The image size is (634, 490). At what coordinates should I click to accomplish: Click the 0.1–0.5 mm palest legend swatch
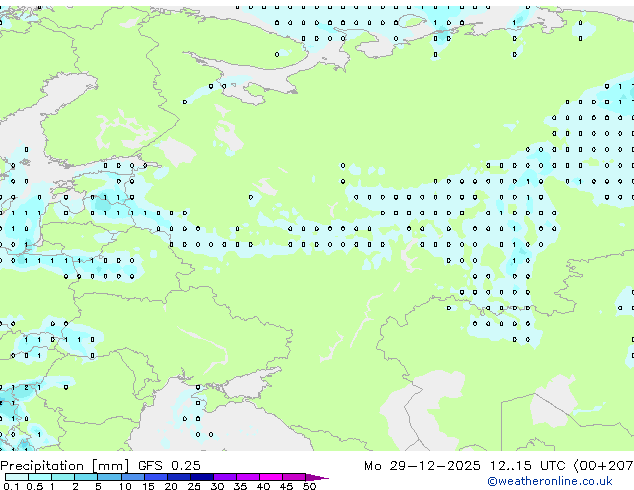click(x=17, y=477)
